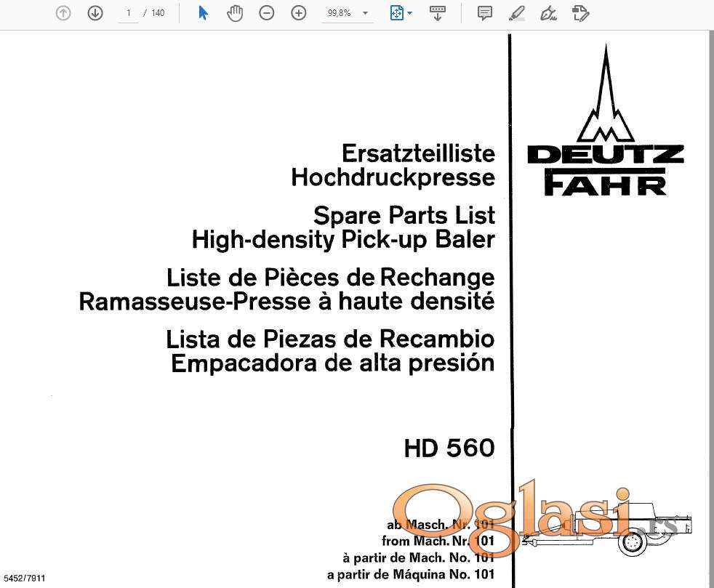Open the Sign document pen tool
Image resolution: width=714 pixels, height=588 pixels.
click(x=549, y=13)
